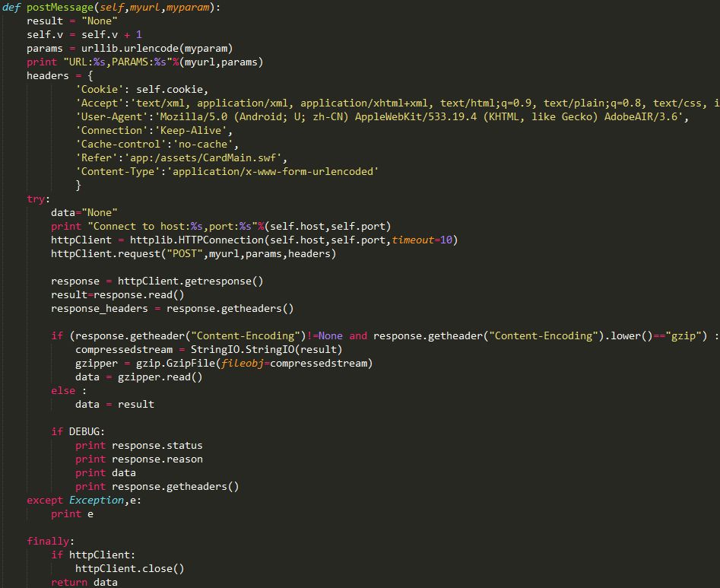The image size is (720, 588).
Task: Click 'application/x-www-form-urlencoded' string
Action: (273, 172)
